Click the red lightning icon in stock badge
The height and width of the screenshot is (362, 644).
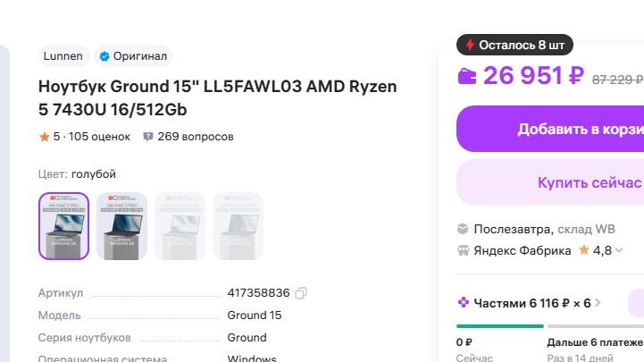coord(470,45)
